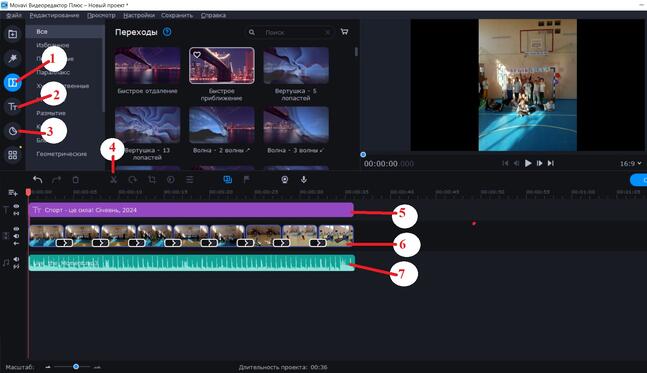Open the More tools grid icon
This screenshot has height=373, width=647.
(x=12, y=155)
